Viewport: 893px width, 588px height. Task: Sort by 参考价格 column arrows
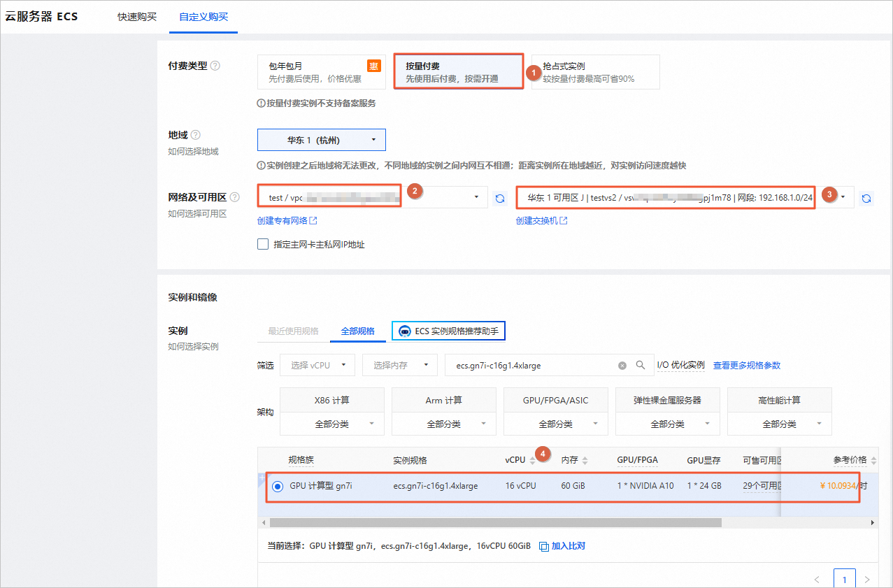click(x=873, y=460)
